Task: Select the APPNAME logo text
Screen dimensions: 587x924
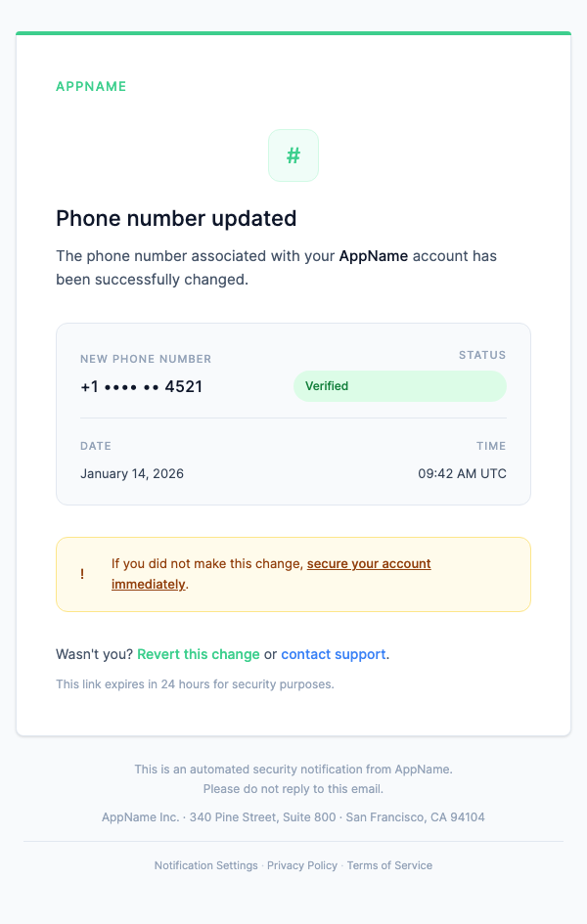Action: point(91,86)
